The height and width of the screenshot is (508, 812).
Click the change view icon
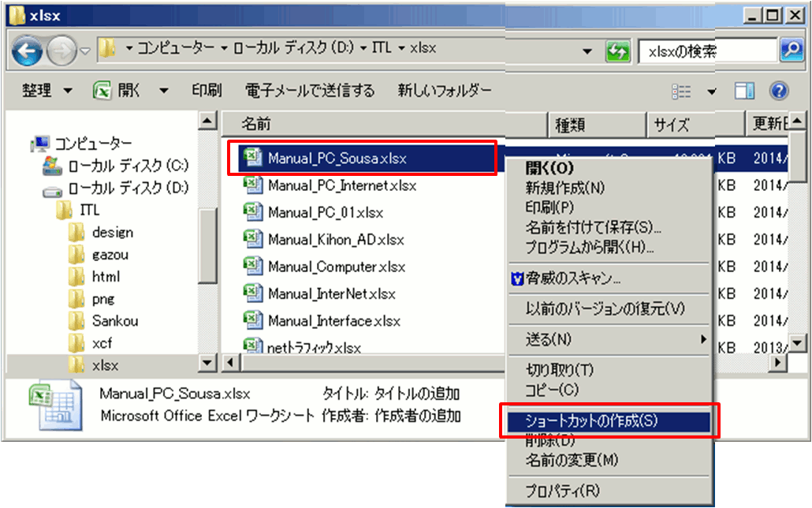click(x=682, y=91)
